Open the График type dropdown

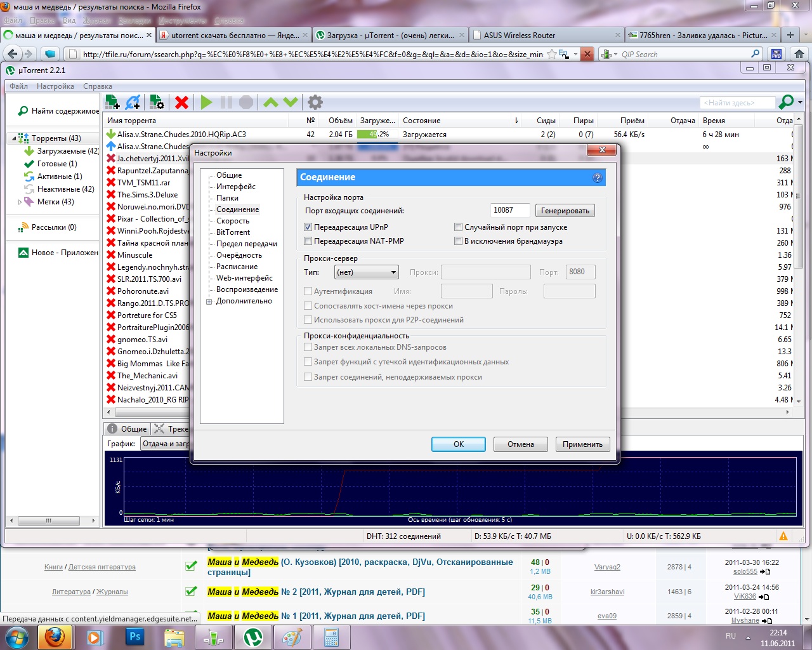pyautogui.click(x=165, y=444)
